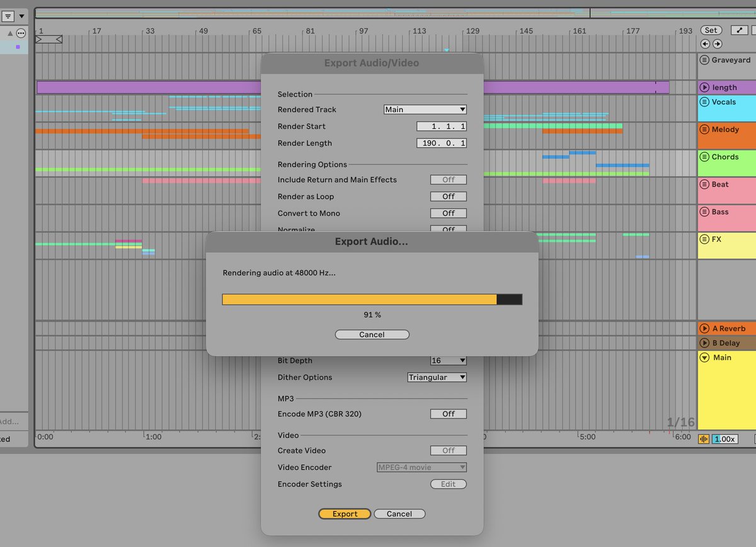The width and height of the screenshot is (756, 547).
Task: Open the Video Encoder dropdown
Action: tap(421, 468)
